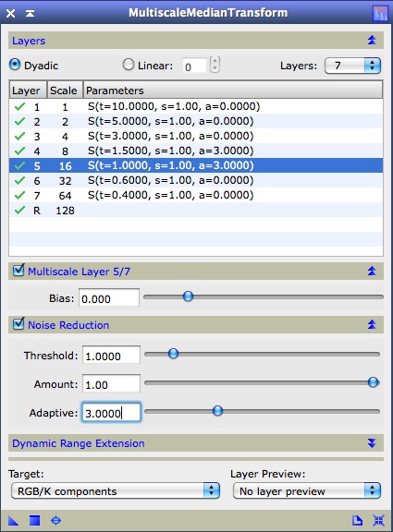Click the Bias slider handle
The image size is (393, 532).
point(188,296)
